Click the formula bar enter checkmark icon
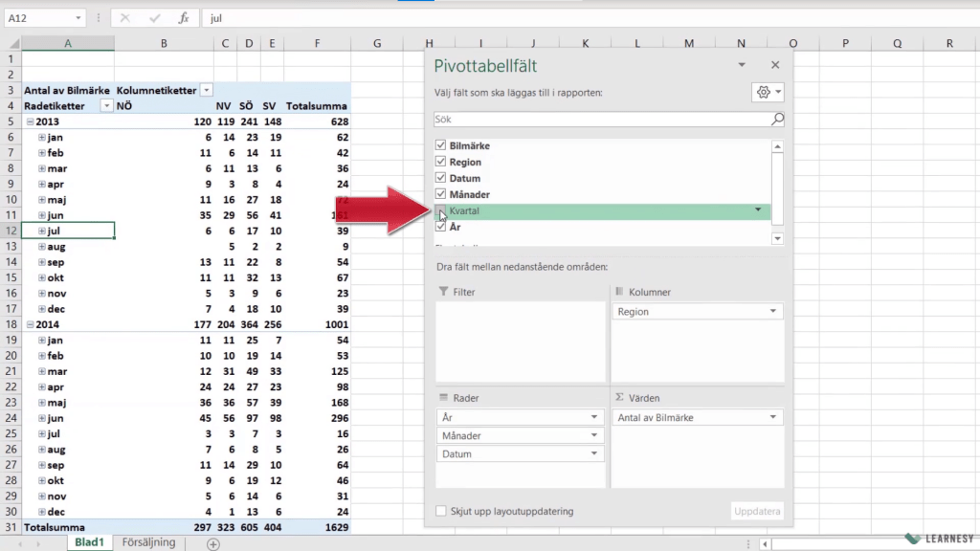The image size is (980, 551). tap(155, 18)
